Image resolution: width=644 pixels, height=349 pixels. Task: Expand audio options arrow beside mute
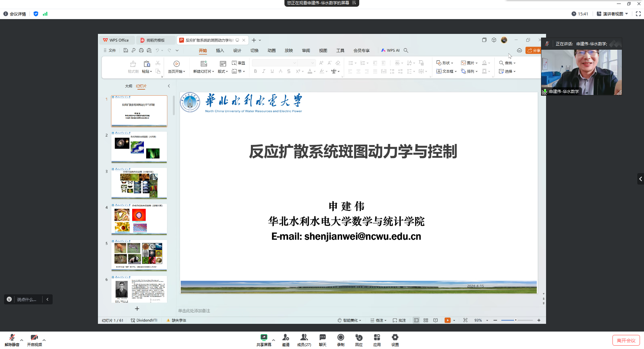pyautogui.click(x=22, y=340)
